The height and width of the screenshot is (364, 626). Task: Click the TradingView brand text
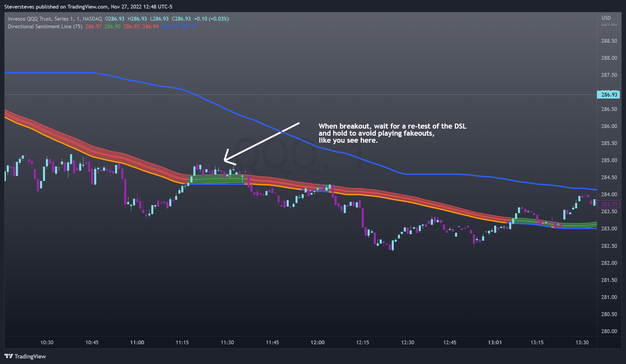[x=30, y=356]
